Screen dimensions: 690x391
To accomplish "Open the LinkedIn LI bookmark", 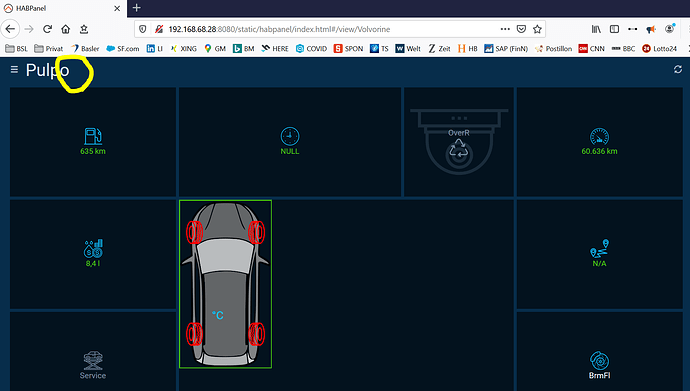I will pos(154,48).
